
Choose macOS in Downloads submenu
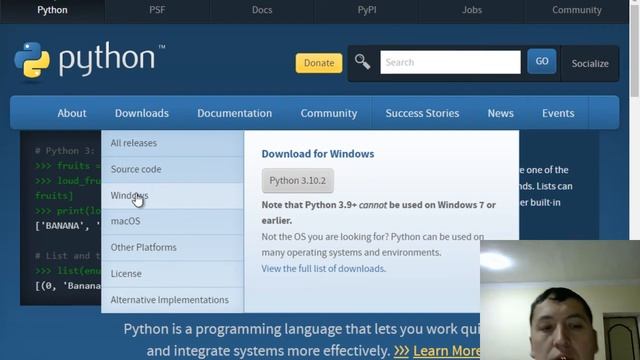click(172, 221)
